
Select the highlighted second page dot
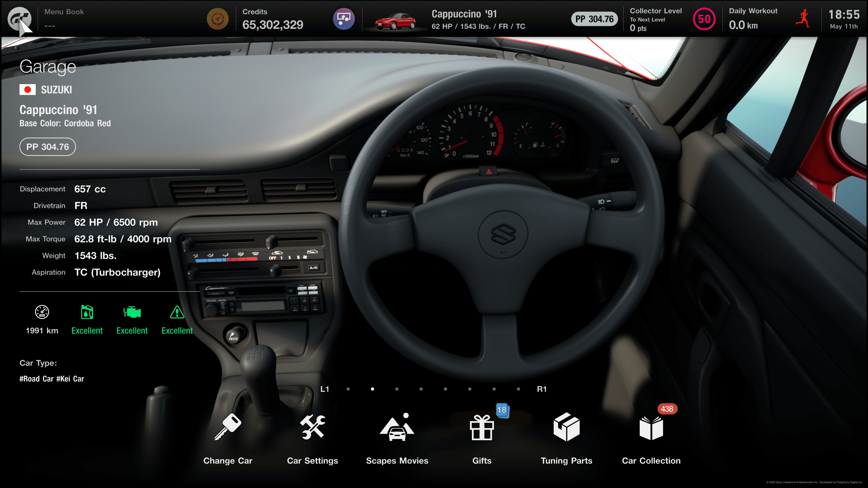tap(372, 389)
